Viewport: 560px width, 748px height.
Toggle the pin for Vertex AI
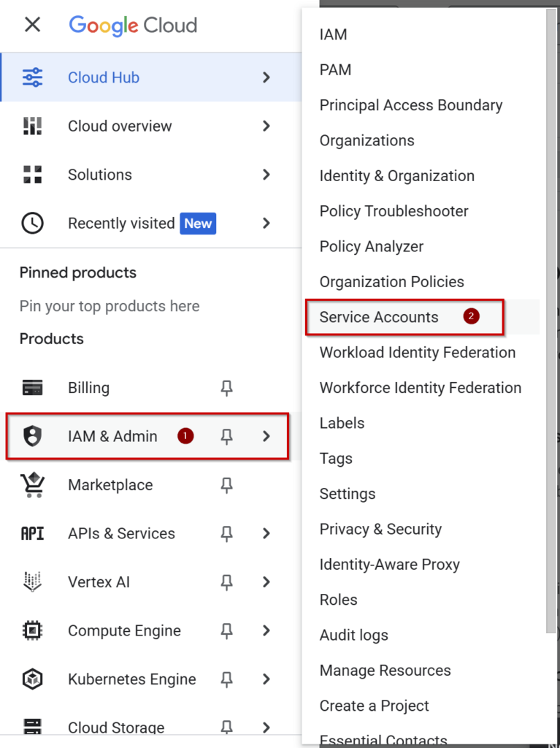[x=226, y=582]
